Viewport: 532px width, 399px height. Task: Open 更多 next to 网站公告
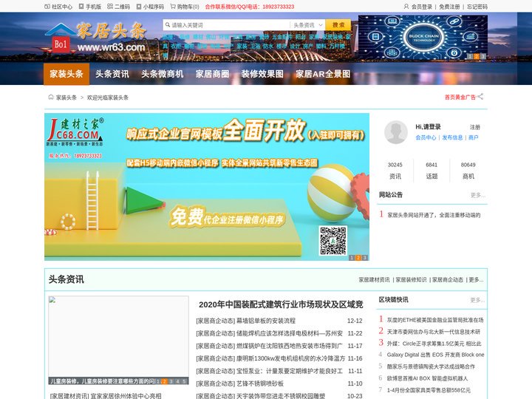pyautogui.click(x=478, y=195)
